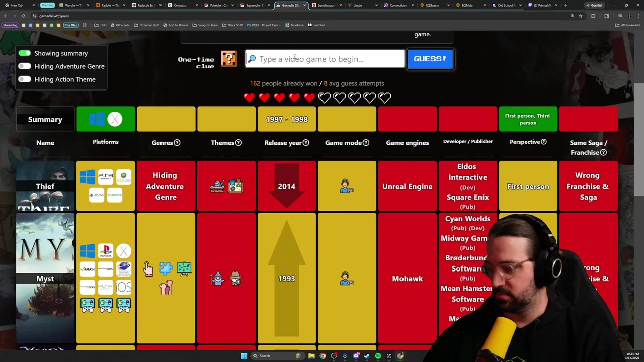Click Xbox 360 icon in Thief row

click(x=124, y=177)
